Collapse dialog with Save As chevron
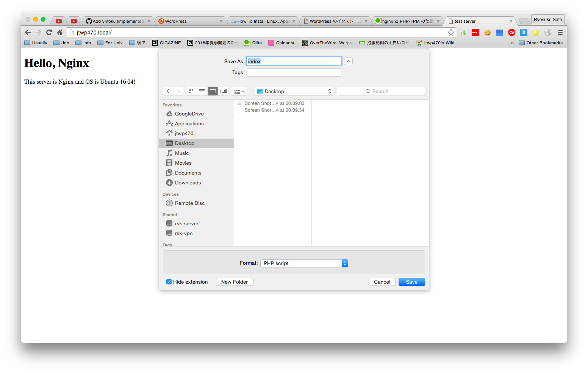Screen dimensions: 588x373 [349, 61]
